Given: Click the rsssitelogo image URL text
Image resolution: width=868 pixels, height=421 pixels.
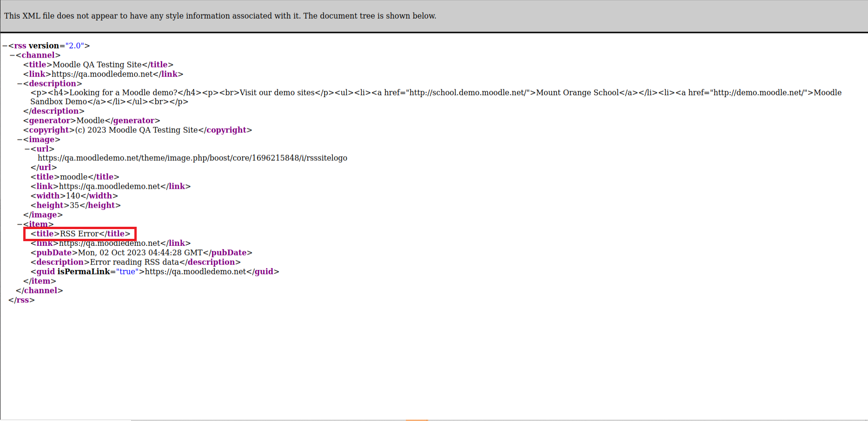Looking at the screenshot, I should pos(192,158).
